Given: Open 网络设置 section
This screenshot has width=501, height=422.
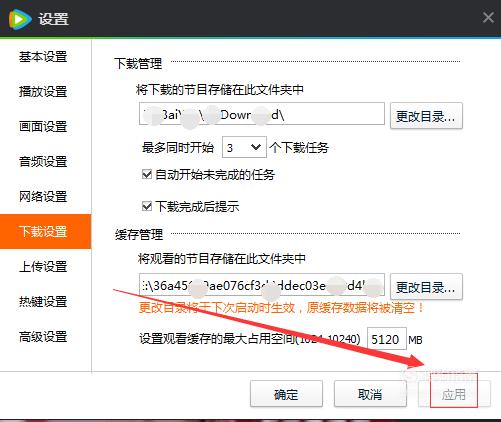Looking at the screenshot, I should 43,197.
